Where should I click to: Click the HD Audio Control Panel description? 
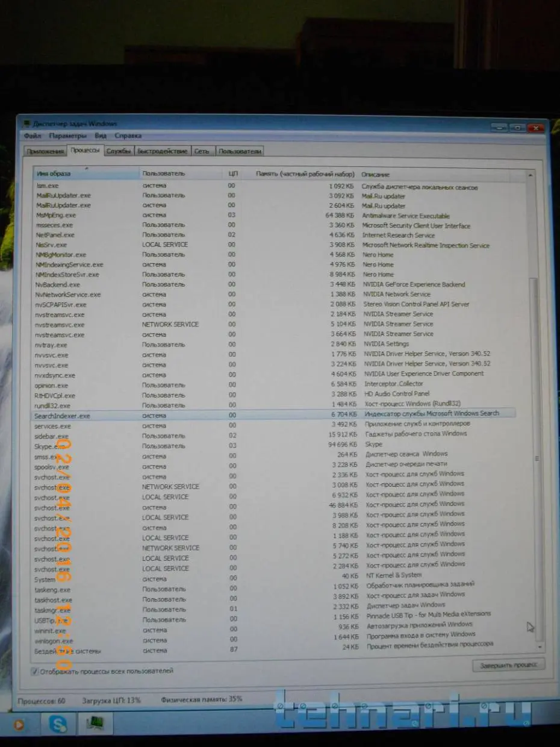397,394
